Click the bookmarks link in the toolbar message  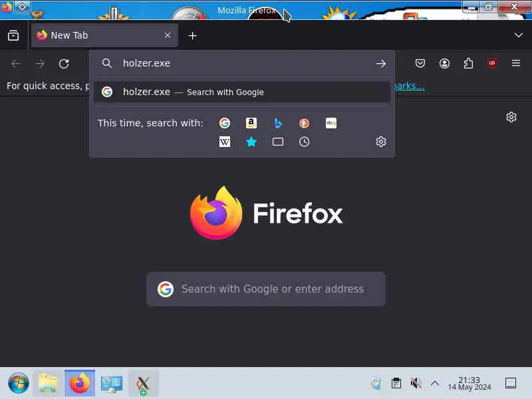(x=410, y=86)
